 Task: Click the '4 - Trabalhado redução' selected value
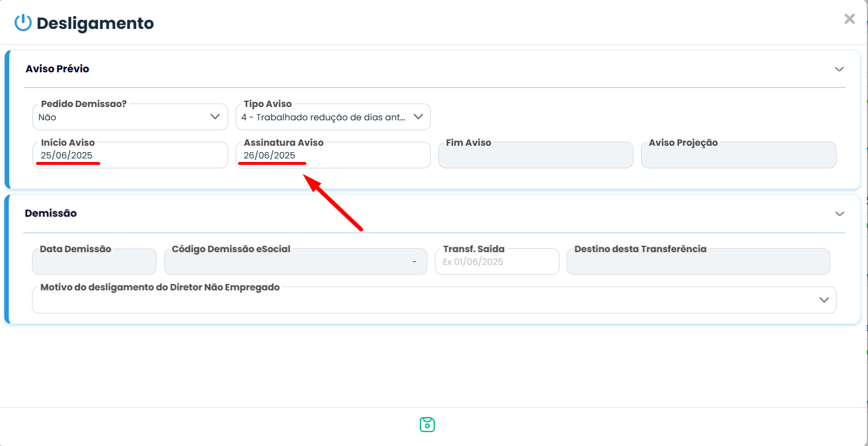323,117
